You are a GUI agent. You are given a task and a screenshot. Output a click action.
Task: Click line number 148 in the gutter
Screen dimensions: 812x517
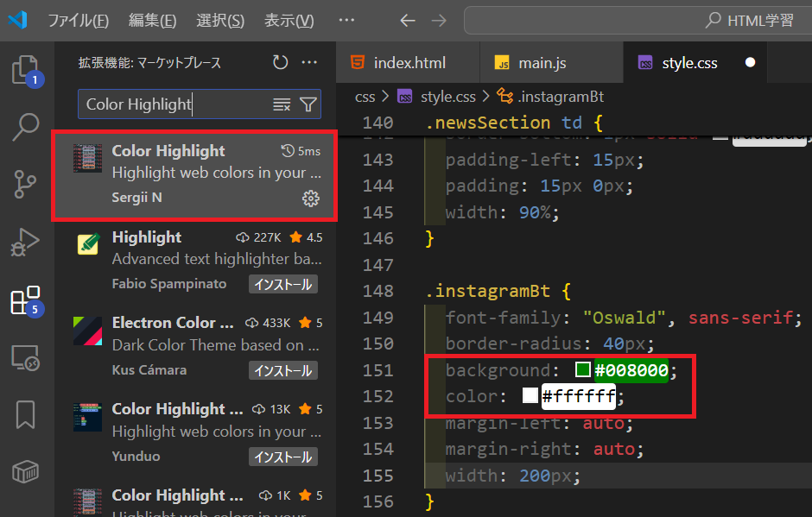(x=378, y=292)
